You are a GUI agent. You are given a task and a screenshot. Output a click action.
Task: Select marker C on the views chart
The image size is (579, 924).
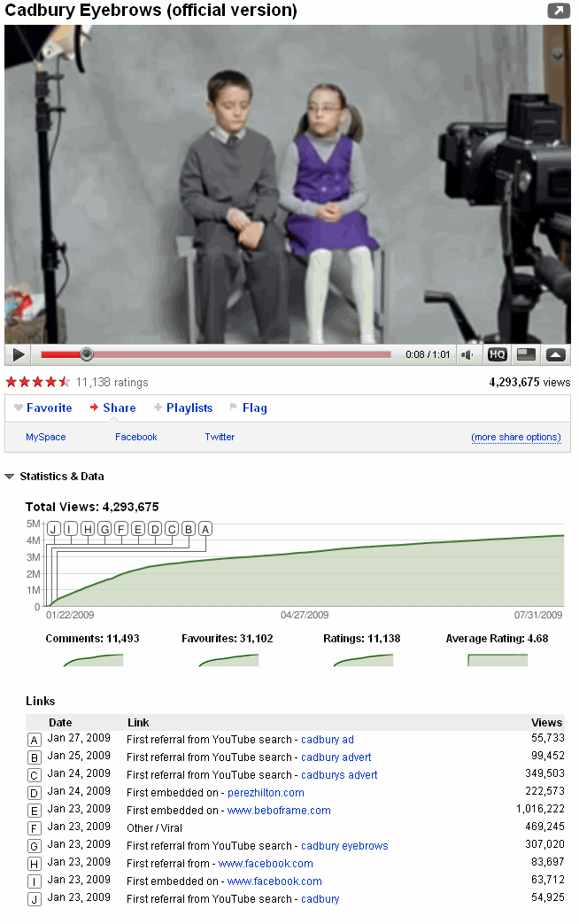point(172,529)
